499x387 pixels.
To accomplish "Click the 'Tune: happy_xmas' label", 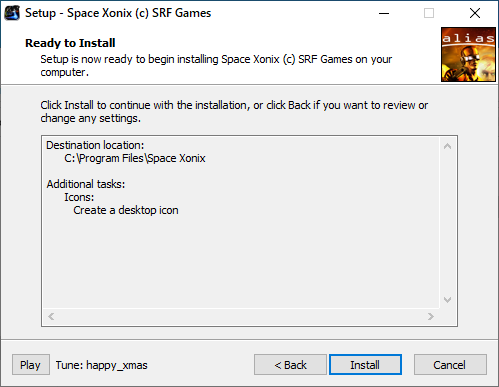I will tap(101, 365).
